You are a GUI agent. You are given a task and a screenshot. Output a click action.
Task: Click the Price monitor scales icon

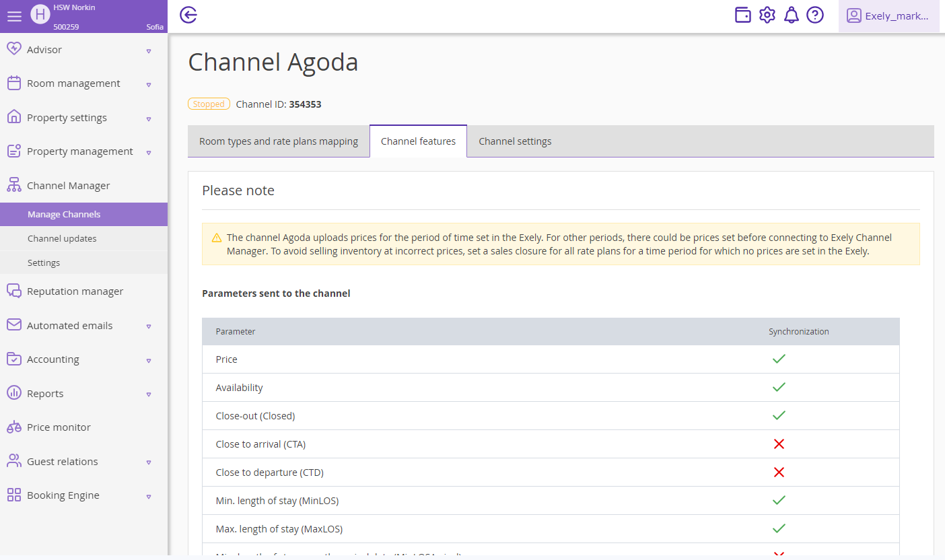14,427
